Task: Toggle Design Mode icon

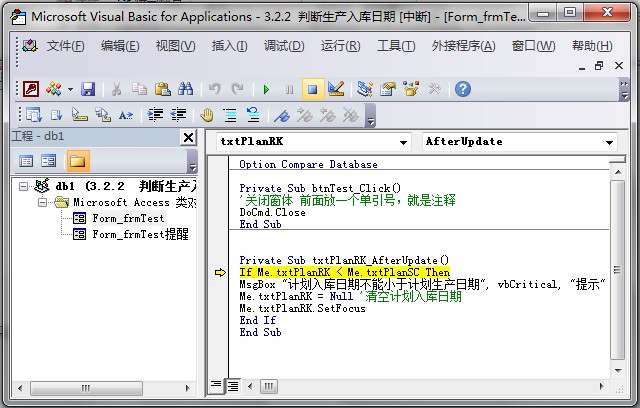Action: (x=336, y=89)
